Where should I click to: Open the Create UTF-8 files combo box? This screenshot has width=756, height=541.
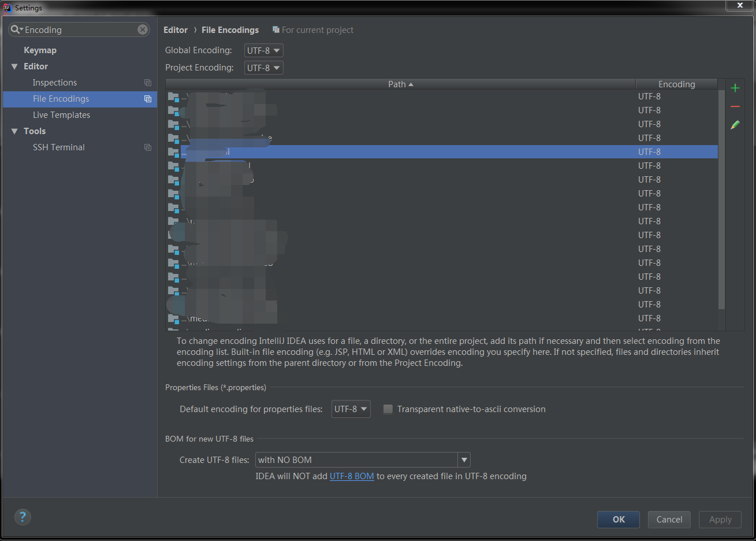[363, 460]
